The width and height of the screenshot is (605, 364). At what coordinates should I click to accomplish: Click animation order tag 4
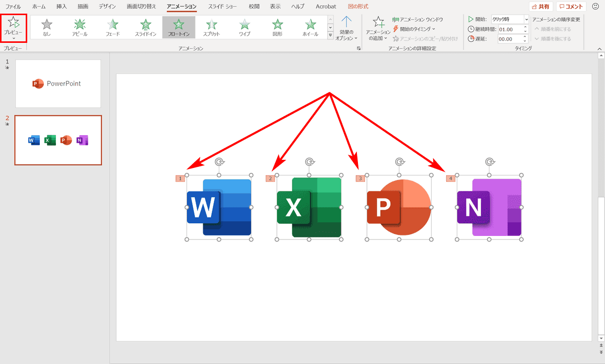451,178
